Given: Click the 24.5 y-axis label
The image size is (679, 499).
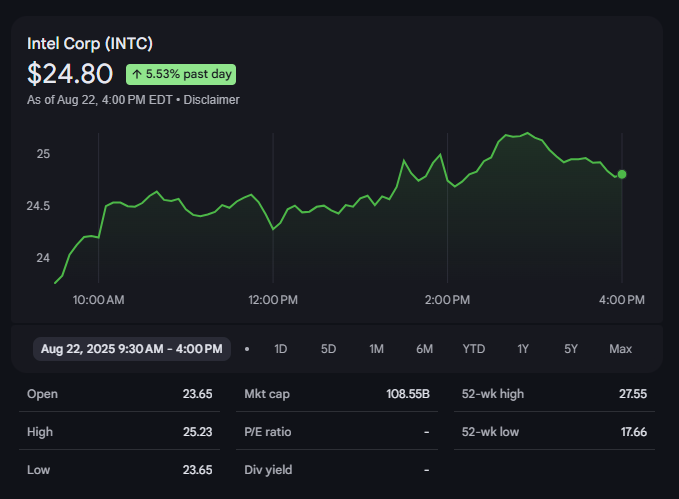Looking at the screenshot, I should pos(38,206).
